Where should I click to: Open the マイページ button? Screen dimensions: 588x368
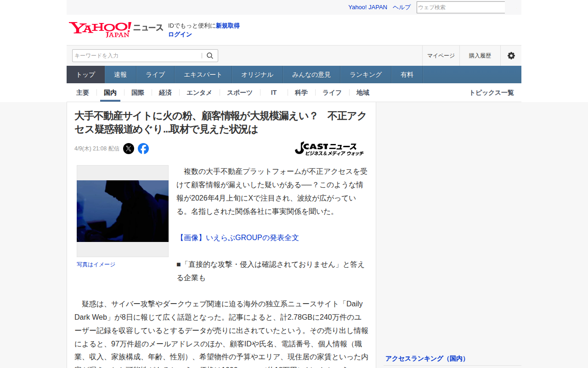pyautogui.click(x=441, y=56)
